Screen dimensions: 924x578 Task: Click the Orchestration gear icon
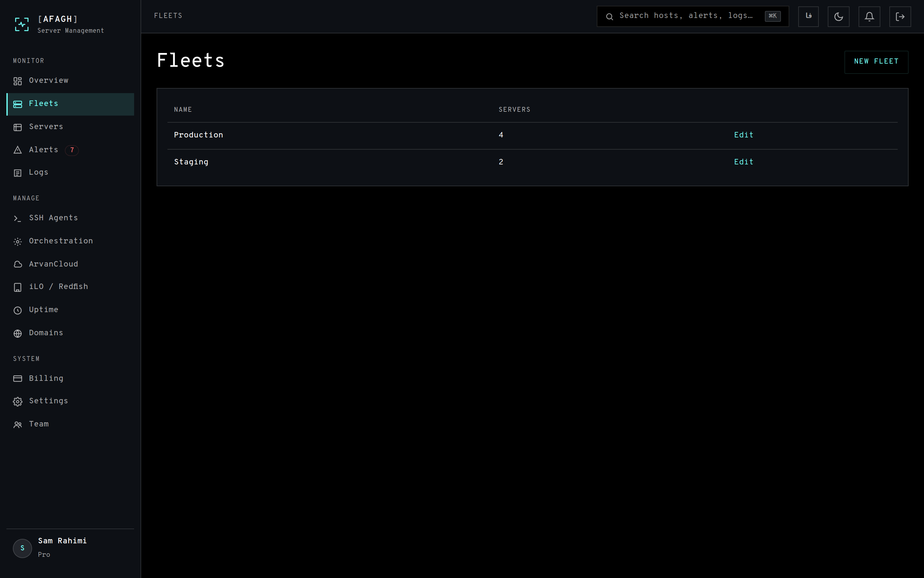18,241
